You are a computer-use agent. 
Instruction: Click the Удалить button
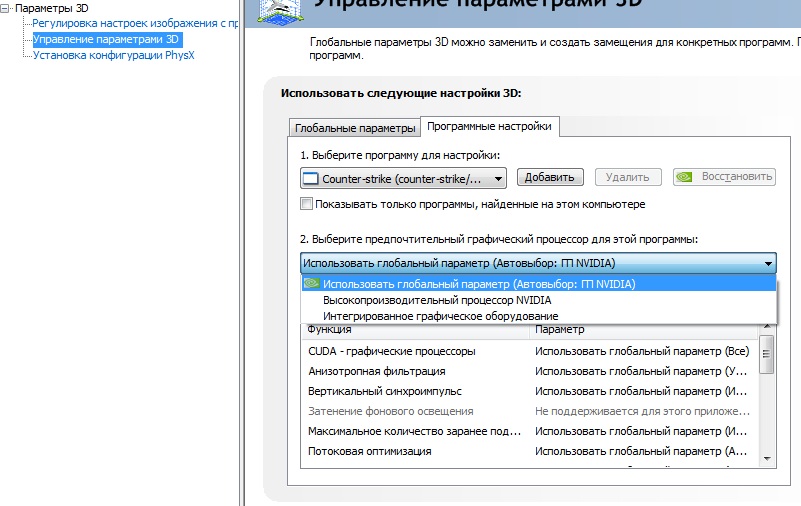point(628,177)
